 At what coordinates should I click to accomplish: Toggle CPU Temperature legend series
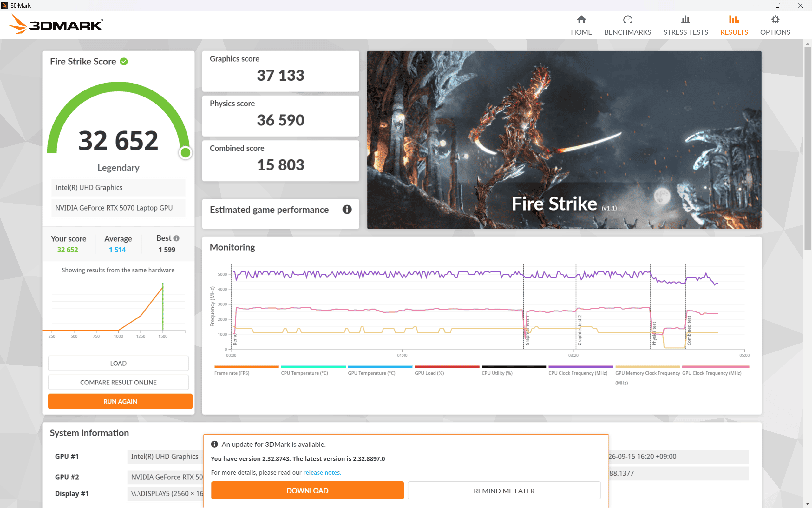pos(313,371)
